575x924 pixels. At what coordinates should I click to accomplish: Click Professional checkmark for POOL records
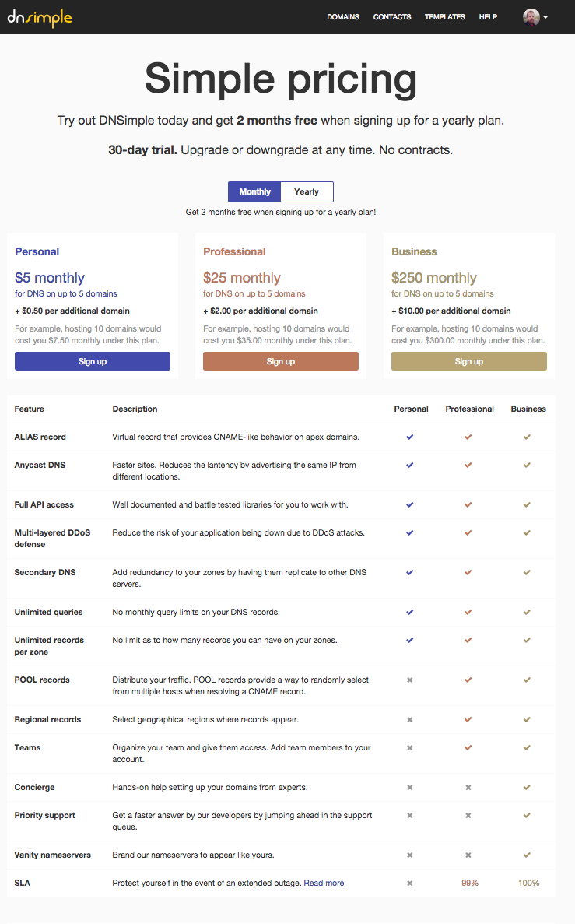pos(468,680)
